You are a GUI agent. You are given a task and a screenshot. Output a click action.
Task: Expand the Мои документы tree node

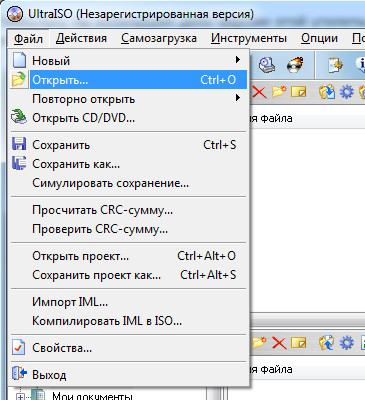point(20,397)
